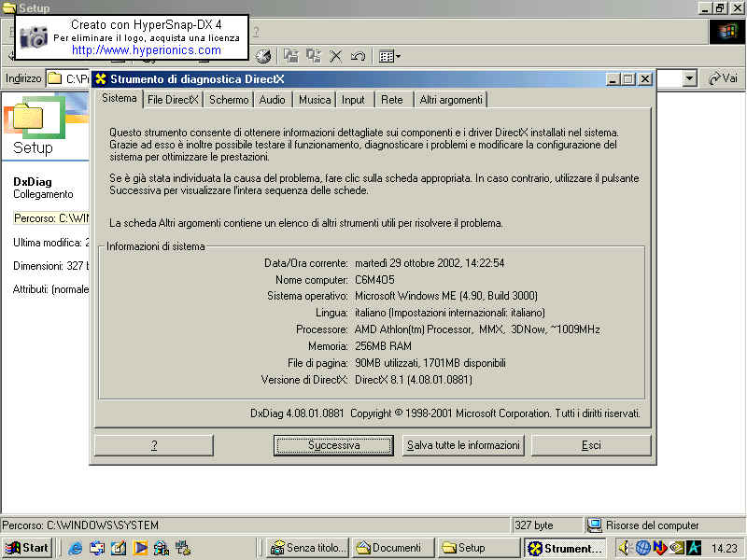Click the Copy To folder toolbar icon
Viewport: 747px width, 560px height.
click(313, 56)
